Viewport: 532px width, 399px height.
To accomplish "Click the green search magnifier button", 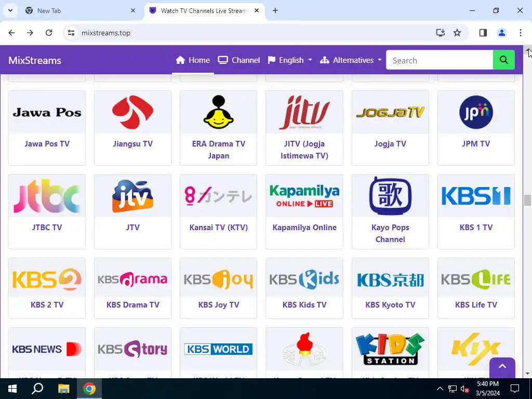I will [x=503, y=60].
